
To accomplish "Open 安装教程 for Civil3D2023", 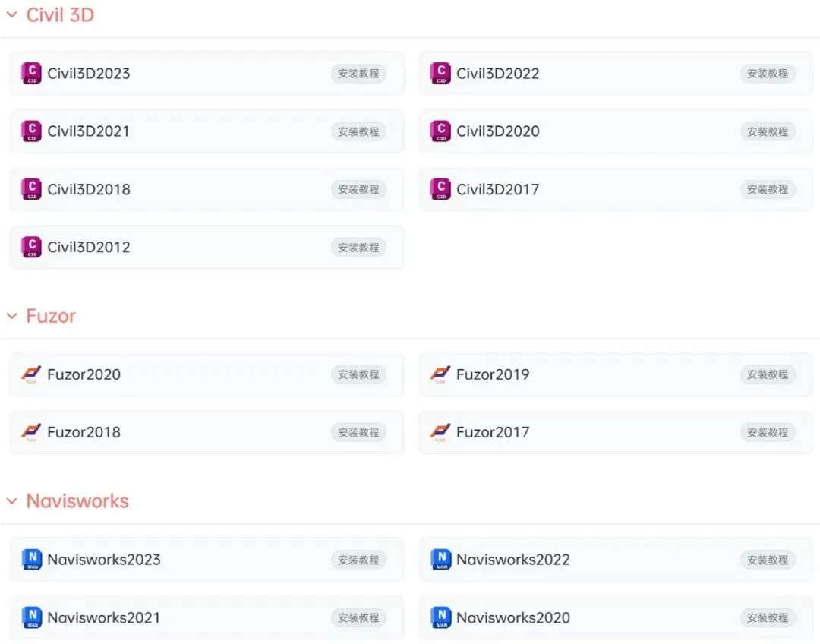I will click(358, 73).
